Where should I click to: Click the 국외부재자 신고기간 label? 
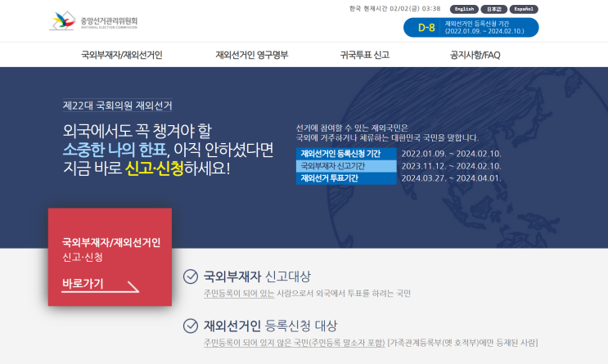click(x=346, y=166)
